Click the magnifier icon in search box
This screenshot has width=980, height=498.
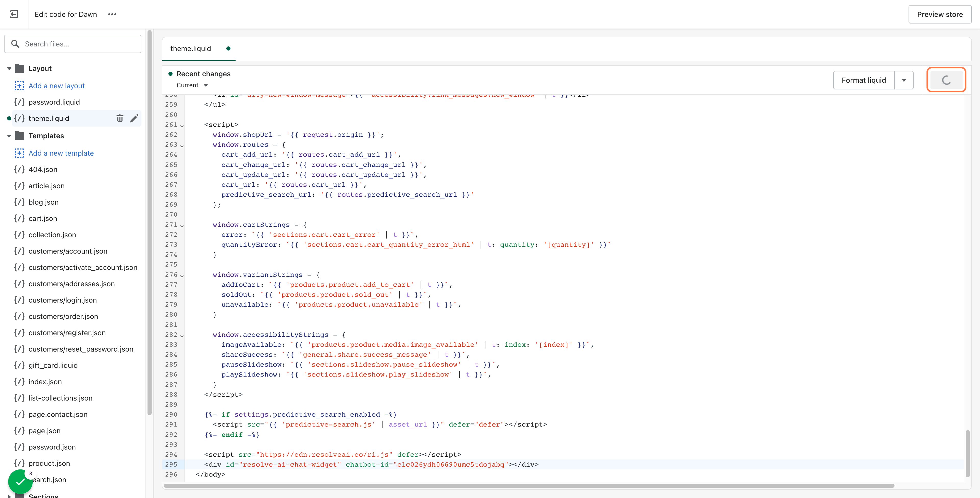click(x=15, y=44)
